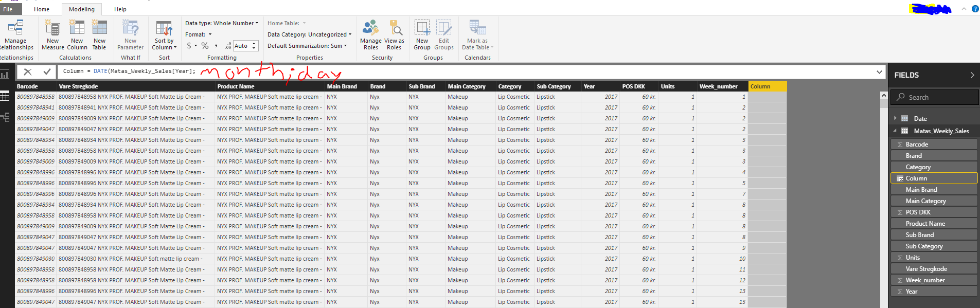Select the Vare Stregkode field
The image size is (980, 308).
tap(934, 269)
